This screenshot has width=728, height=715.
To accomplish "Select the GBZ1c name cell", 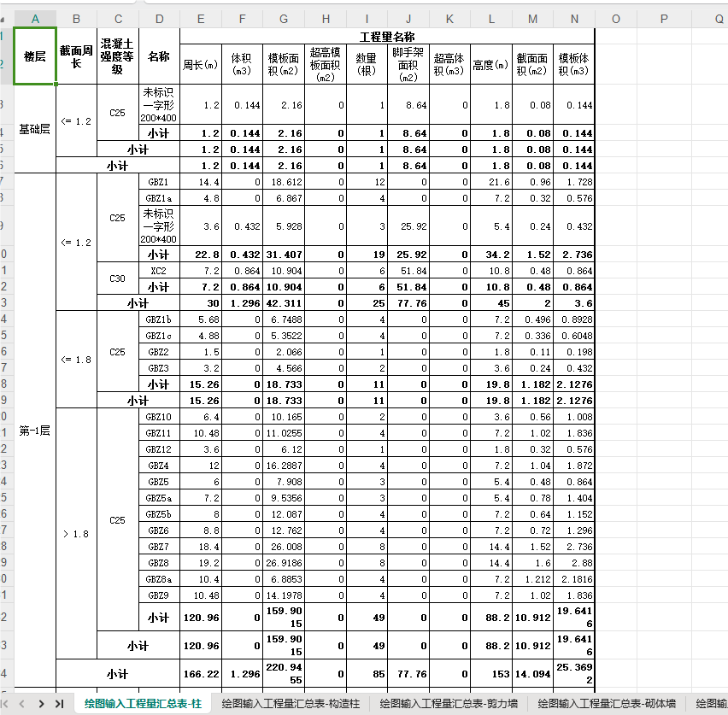I will click(159, 336).
